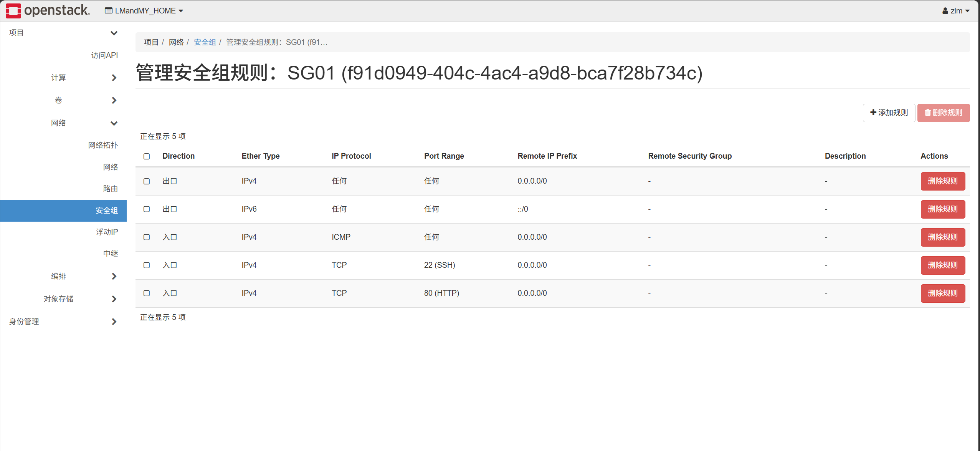Open the LMandMY_HOME project dropdown
The width and height of the screenshot is (980, 451).
tap(144, 11)
